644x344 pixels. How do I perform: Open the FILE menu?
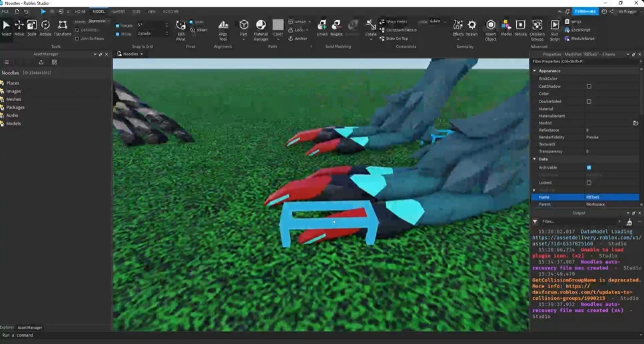tap(5, 11)
